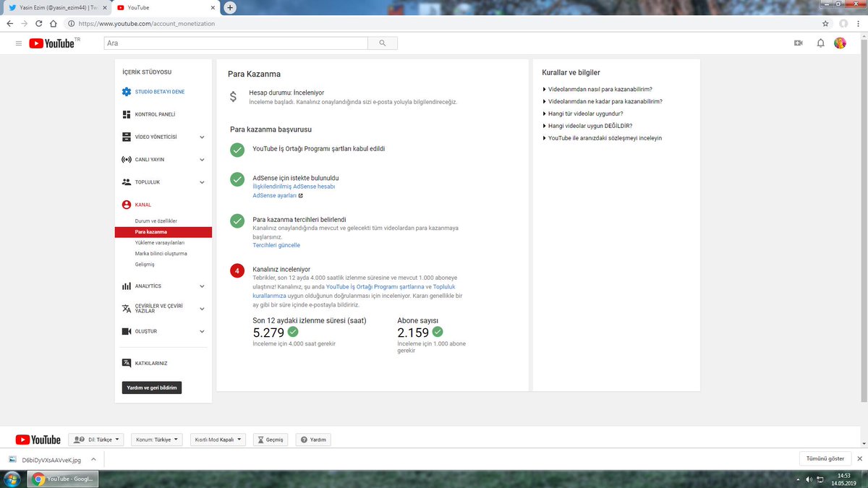Click the Windows Start orb

12,479
